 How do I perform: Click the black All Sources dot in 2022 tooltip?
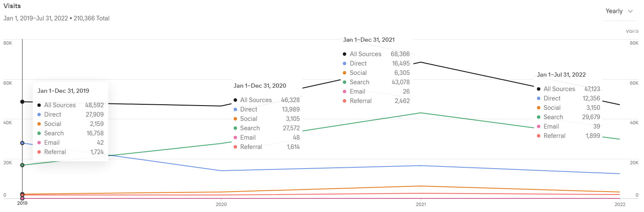click(539, 89)
